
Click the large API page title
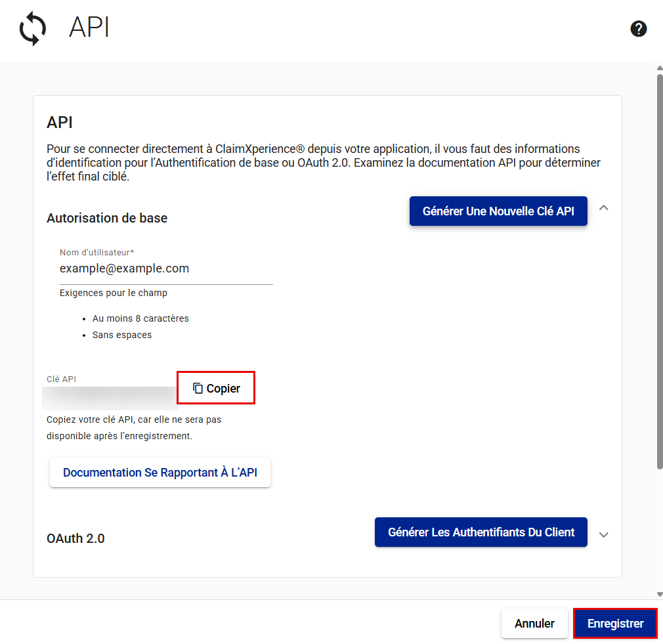[x=89, y=28]
